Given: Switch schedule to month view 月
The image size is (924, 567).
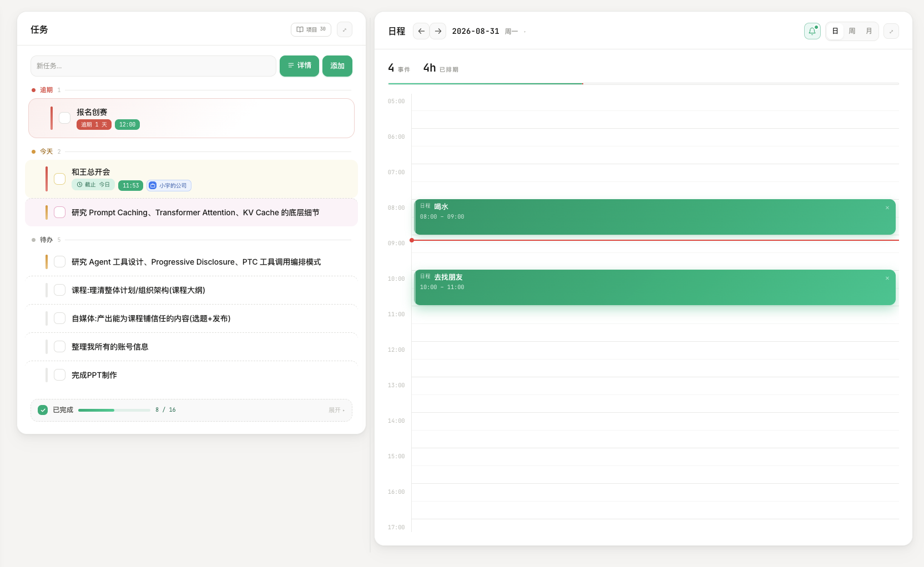Looking at the screenshot, I should pos(869,31).
